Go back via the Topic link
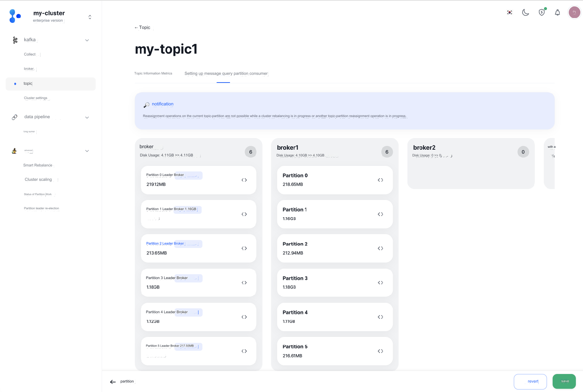This screenshot has width=583, height=392. coord(143,27)
